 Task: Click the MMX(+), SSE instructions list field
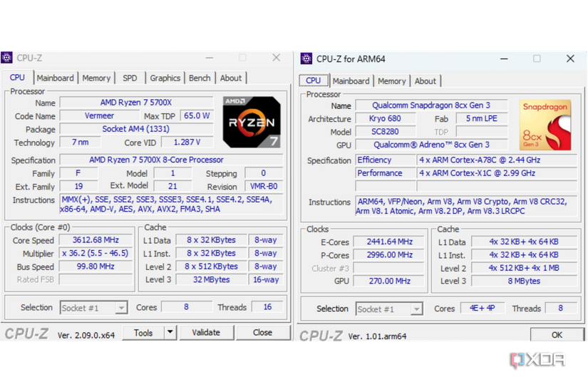(171, 205)
